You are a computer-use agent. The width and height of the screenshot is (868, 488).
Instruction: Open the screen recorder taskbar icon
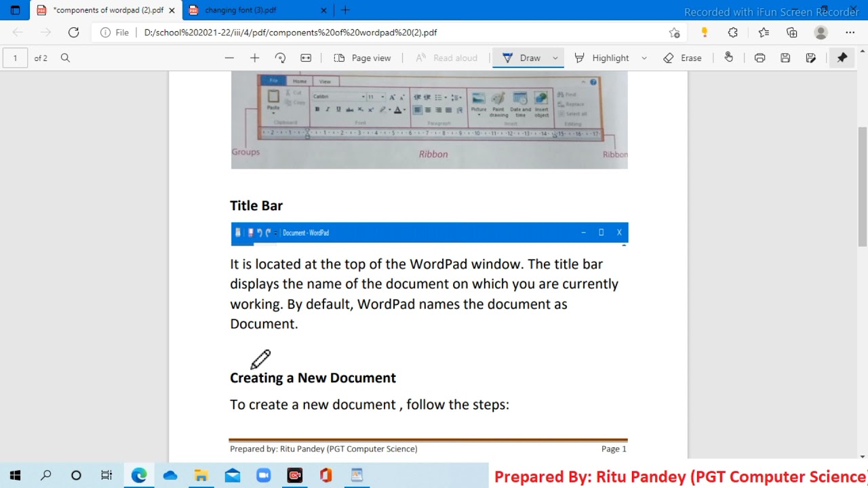point(295,476)
